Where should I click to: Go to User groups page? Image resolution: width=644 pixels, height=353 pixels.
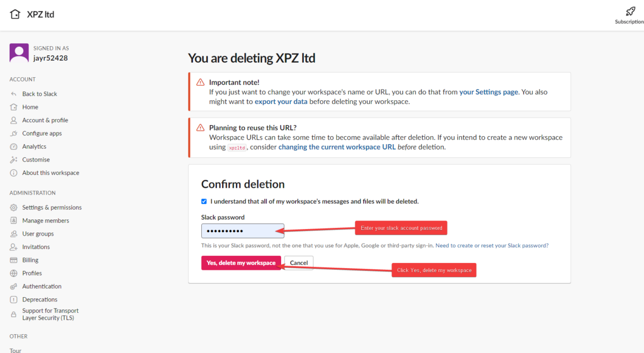tap(38, 234)
